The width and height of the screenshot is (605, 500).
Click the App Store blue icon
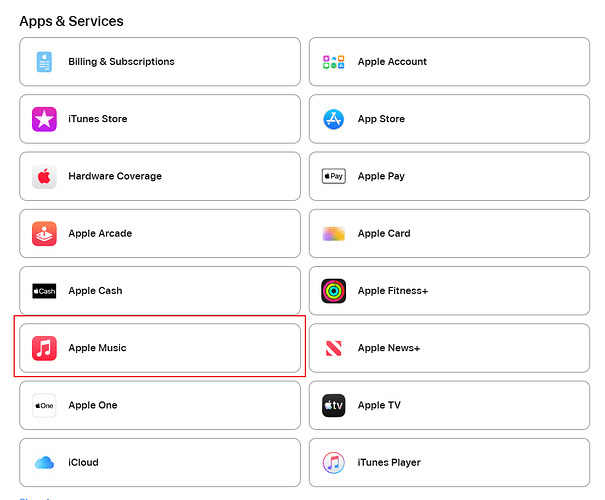334,119
